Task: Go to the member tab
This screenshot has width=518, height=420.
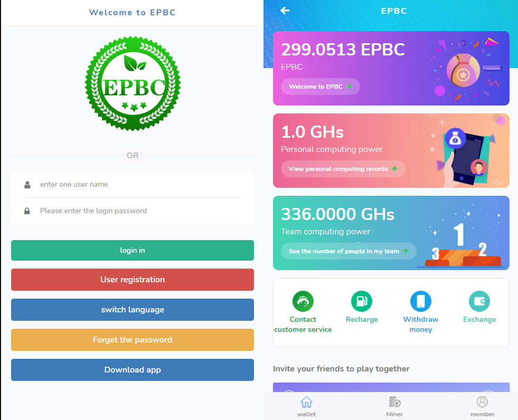Action: click(482, 406)
